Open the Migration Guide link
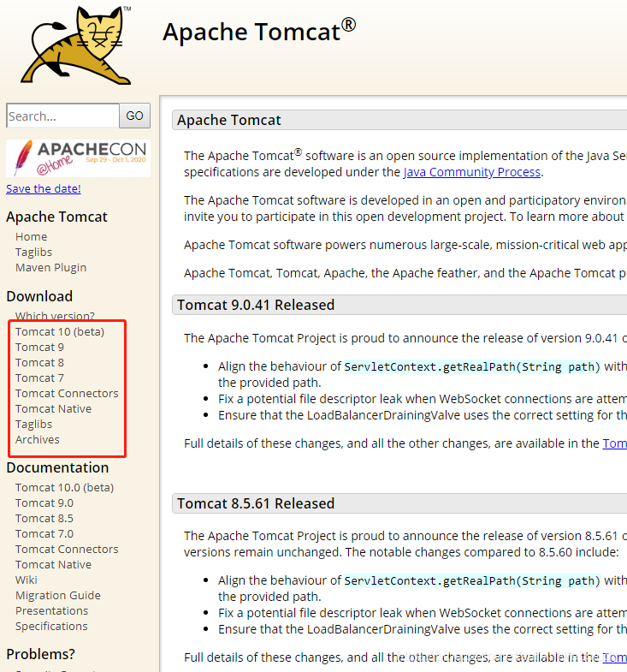 [x=58, y=596]
